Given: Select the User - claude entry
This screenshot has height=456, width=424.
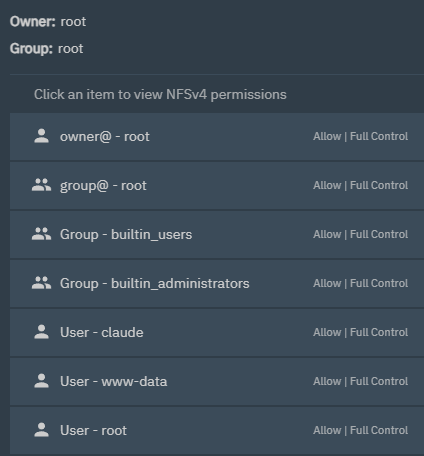Looking at the screenshot, I should point(217,333).
